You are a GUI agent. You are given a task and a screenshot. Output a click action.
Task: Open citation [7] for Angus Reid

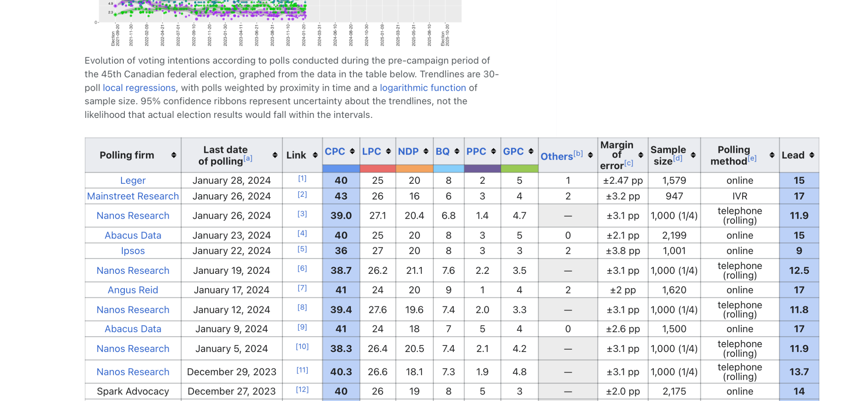pyautogui.click(x=302, y=288)
